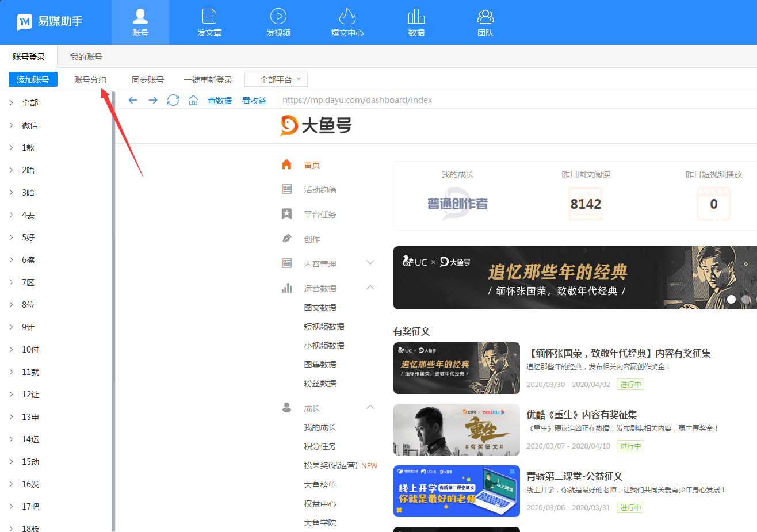Click 一键重新登录
The width and height of the screenshot is (757, 532).
point(208,80)
